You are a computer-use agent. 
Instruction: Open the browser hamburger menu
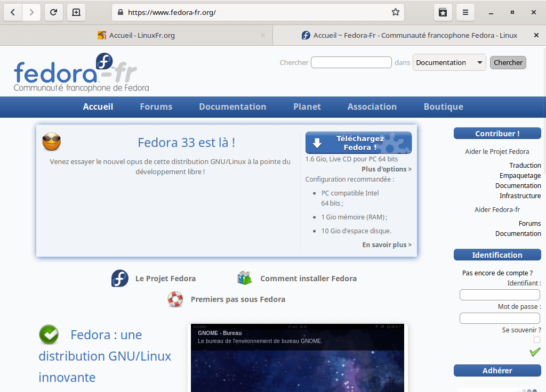tap(465, 13)
